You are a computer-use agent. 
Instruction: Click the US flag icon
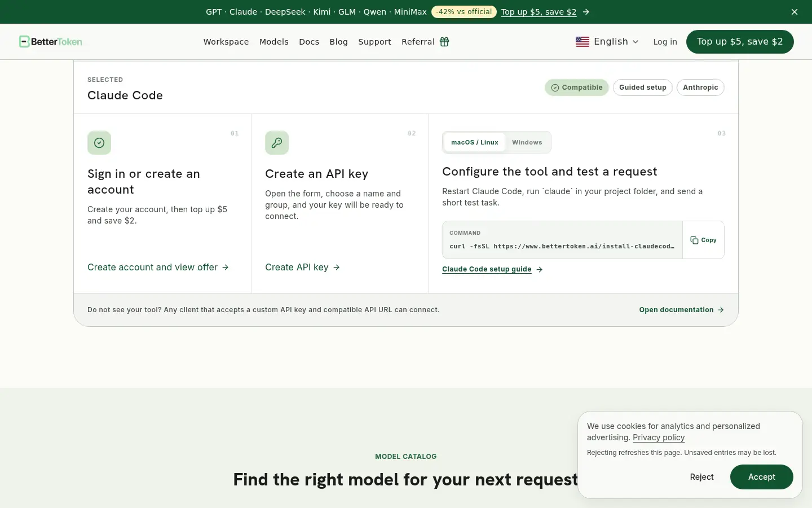[582, 42]
